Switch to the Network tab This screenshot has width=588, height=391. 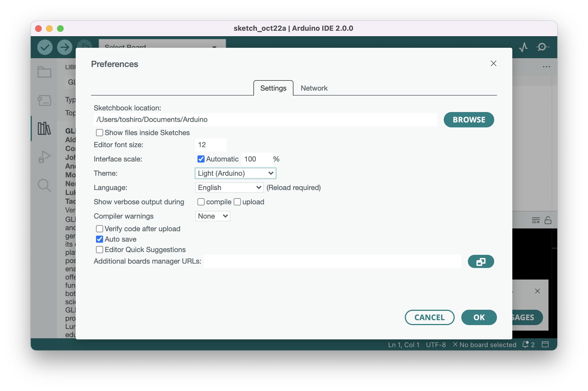pyautogui.click(x=314, y=88)
